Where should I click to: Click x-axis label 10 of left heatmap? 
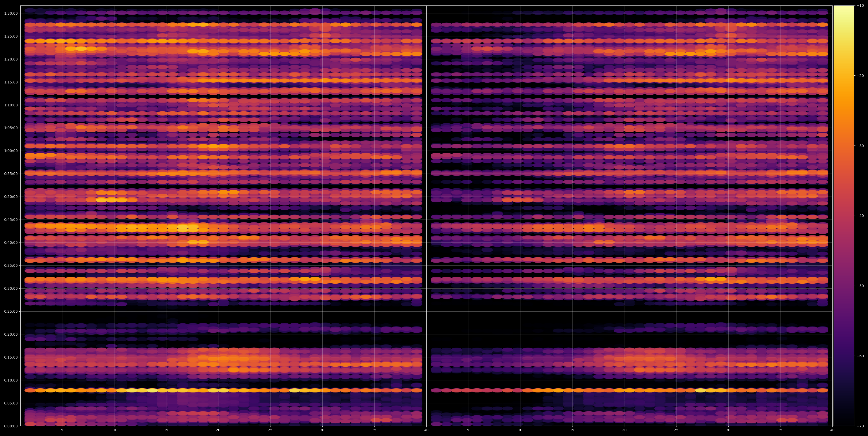114,430
